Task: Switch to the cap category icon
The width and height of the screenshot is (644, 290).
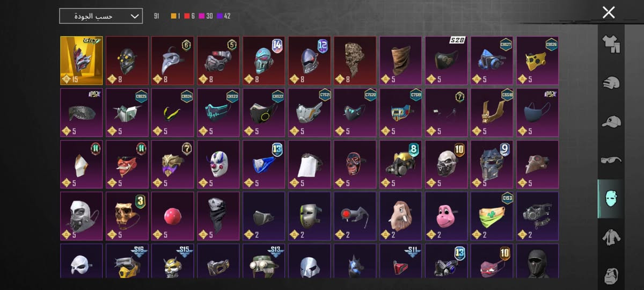Action: coord(611,121)
